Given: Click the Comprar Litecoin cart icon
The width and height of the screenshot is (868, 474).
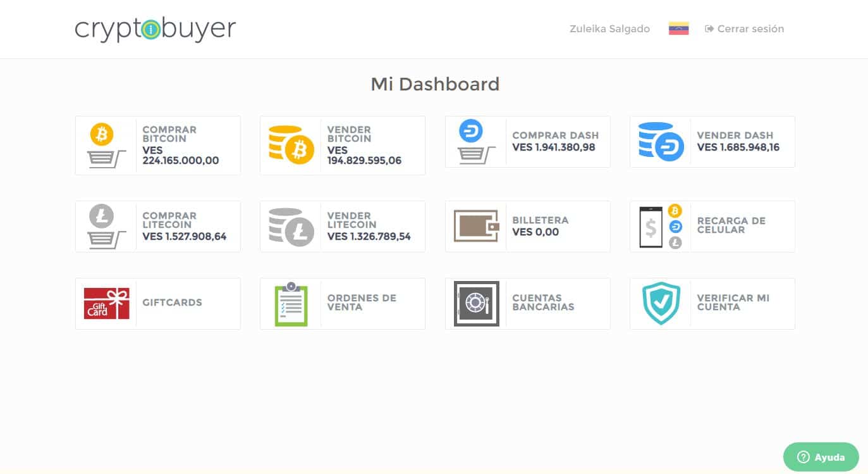Looking at the screenshot, I should (106, 227).
